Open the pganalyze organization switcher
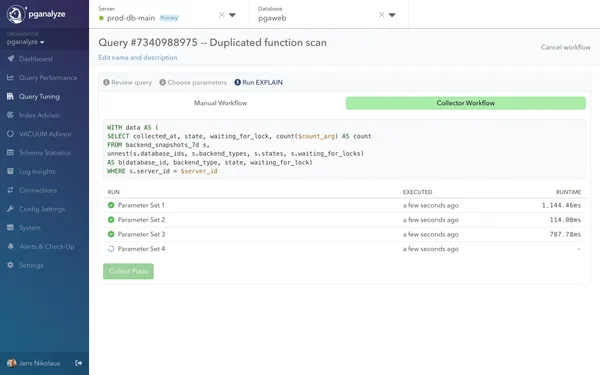This screenshot has width=600, height=375. click(x=25, y=42)
